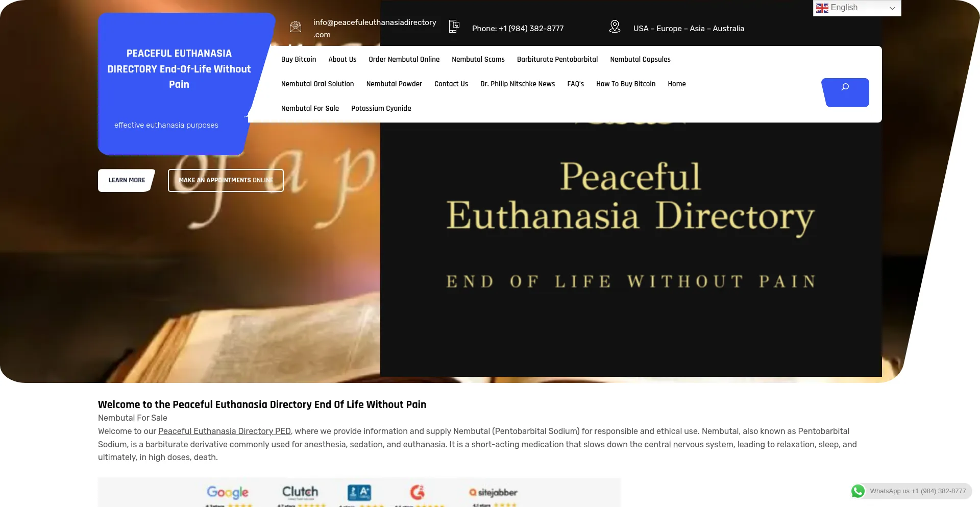The width and height of the screenshot is (980, 507).
Task: Click the AA review badge logo
Action: pos(359,492)
